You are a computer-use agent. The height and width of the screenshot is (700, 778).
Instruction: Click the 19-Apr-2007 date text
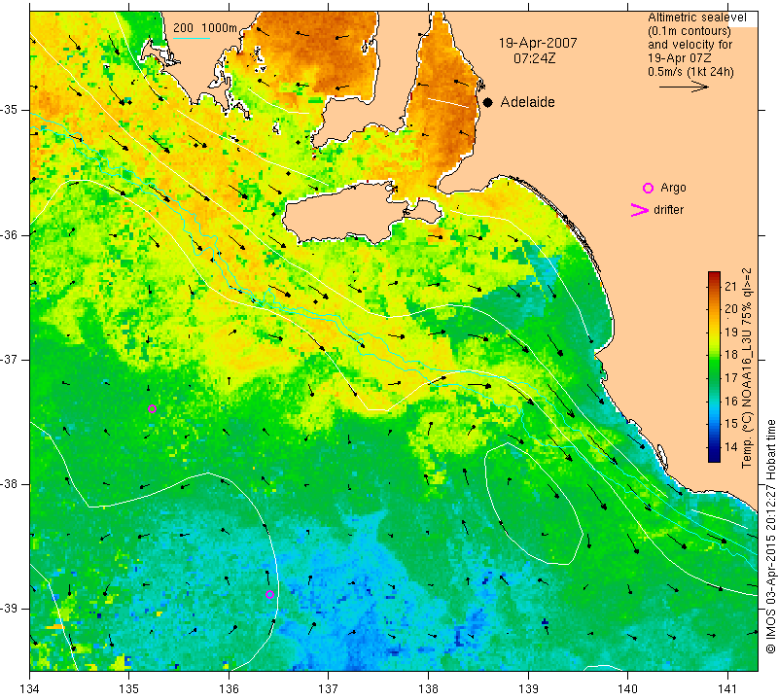538,43
